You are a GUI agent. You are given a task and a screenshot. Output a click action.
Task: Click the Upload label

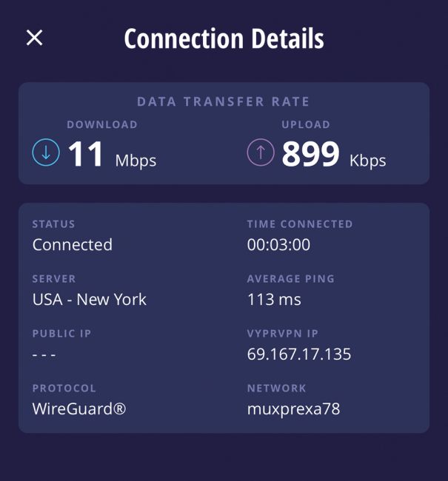coord(306,124)
